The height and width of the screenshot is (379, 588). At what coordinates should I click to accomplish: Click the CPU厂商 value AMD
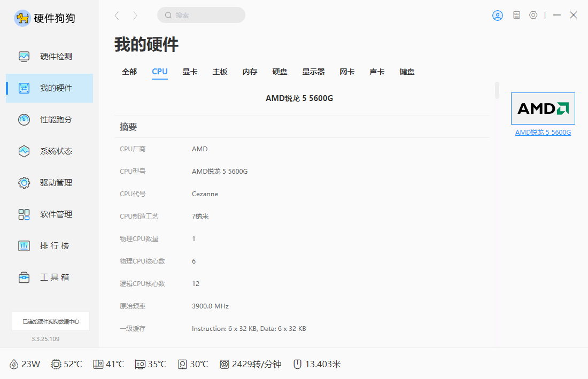[x=200, y=149]
